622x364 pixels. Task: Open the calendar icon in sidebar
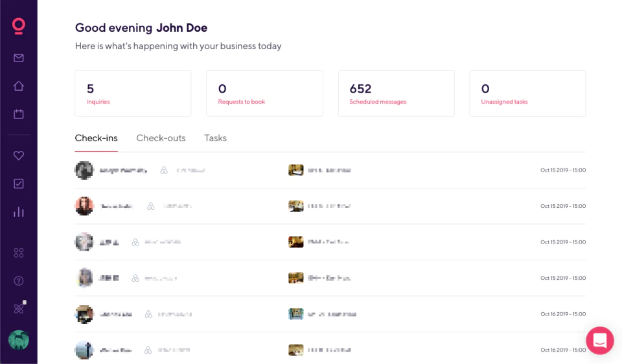point(19,114)
